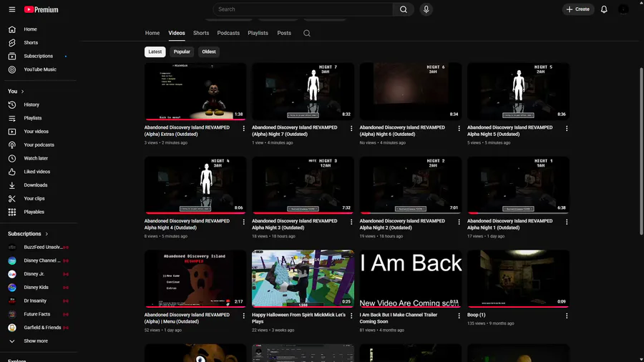Open options menu for Happy Halloween video
This screenshot has height=362, width=644.
[x=351, y=316]
